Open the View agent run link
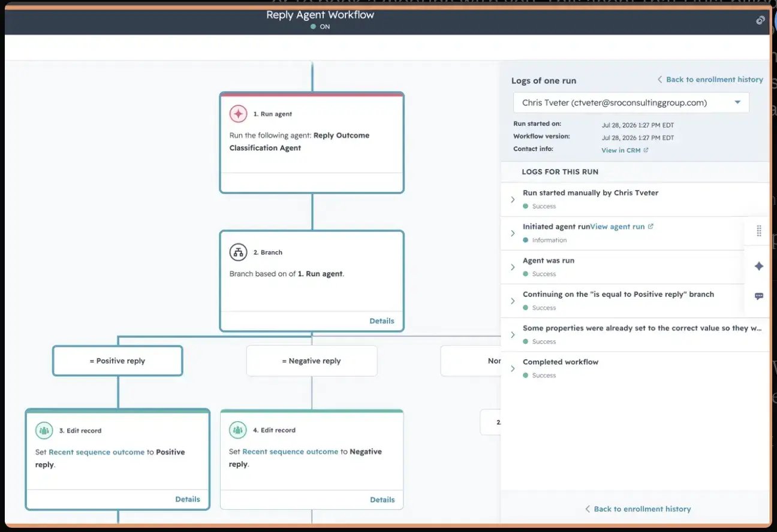Viewport: 777px width, 532px height. click(x=618, y=226)
